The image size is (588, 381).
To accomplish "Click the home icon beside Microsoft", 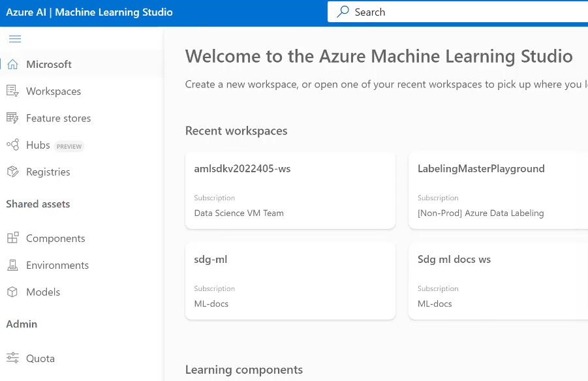I will click(13, 64).
